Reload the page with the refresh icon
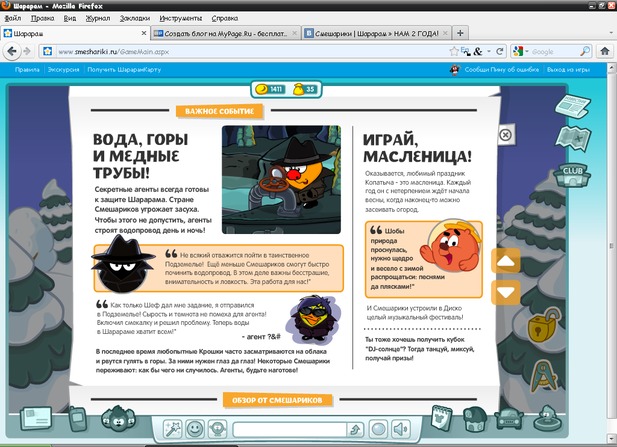Screen dimensions: 617x447 point(500,51)
